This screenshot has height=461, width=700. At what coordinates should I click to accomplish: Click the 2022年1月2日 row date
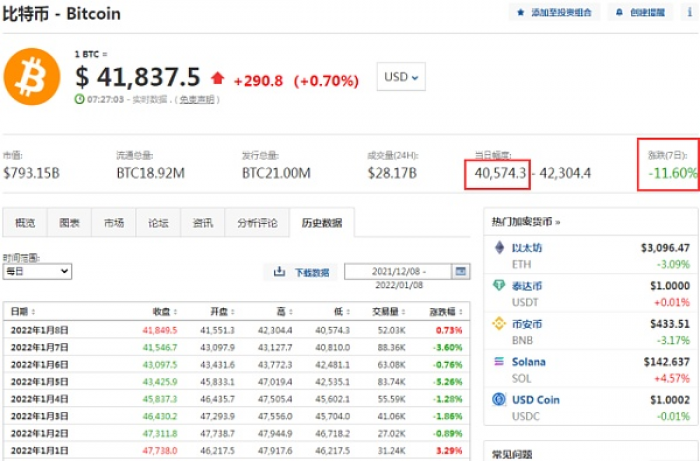pyautogui.click(x=39, y=433)
